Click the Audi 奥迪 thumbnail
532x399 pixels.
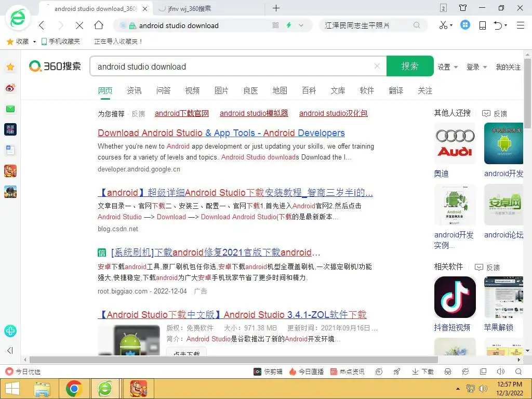pos(455,143)
